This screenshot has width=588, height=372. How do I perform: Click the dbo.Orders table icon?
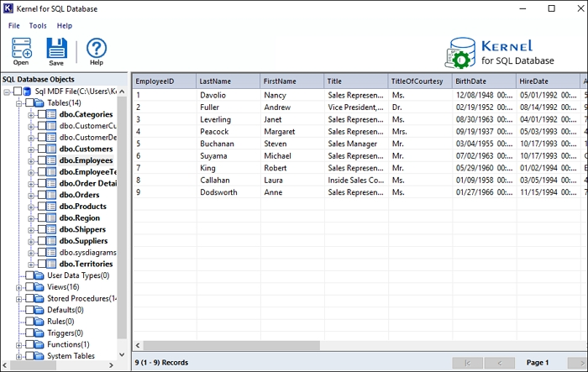pos(52,195)
